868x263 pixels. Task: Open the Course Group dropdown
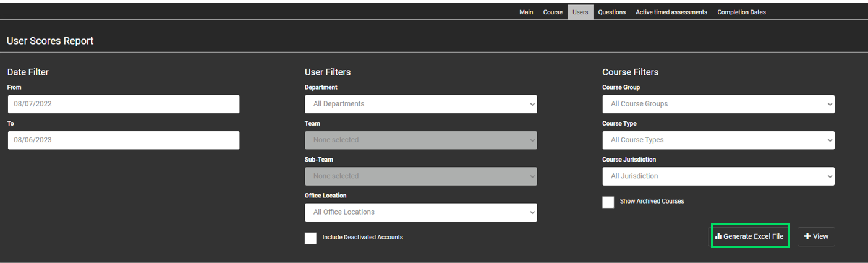tap(718, 104)
